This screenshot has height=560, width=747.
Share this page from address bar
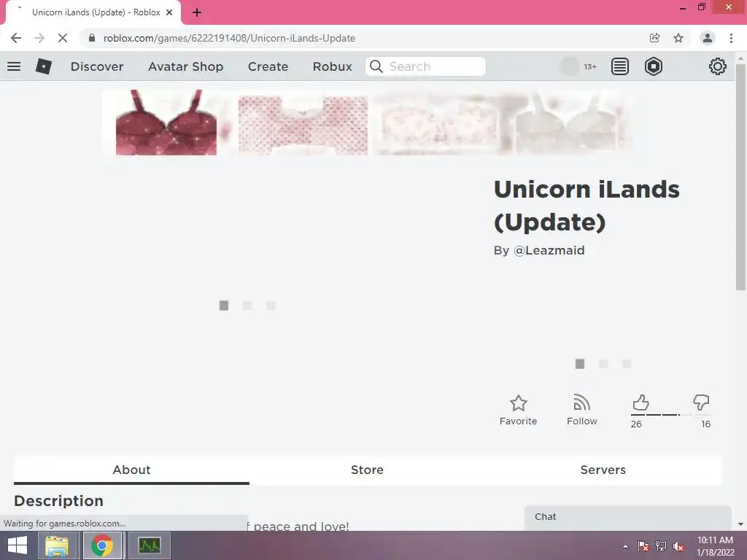pos(654,38)
